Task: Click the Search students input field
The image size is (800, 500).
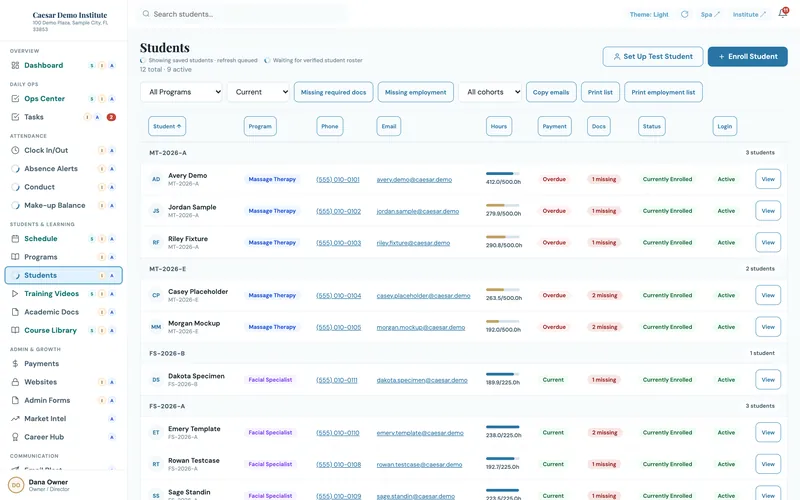Action: point(243,14)
